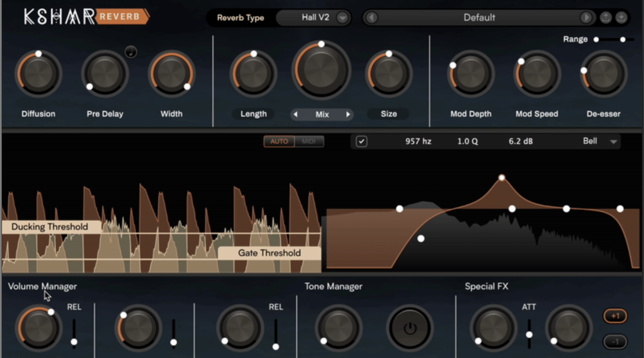
Task: Click the Mod Depth knob
Action: point(471,74)
